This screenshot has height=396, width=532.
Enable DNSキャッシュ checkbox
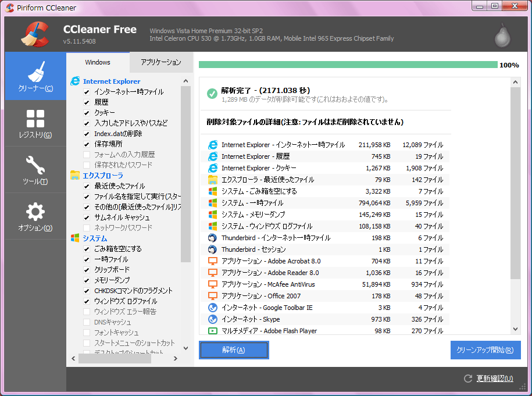(87, 322)
